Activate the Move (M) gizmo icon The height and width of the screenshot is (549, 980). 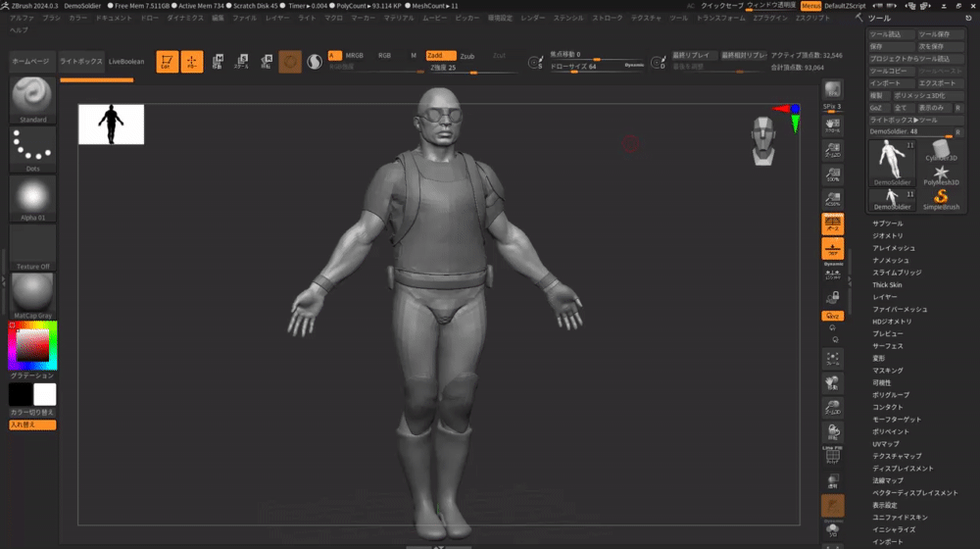click(217, 62)
